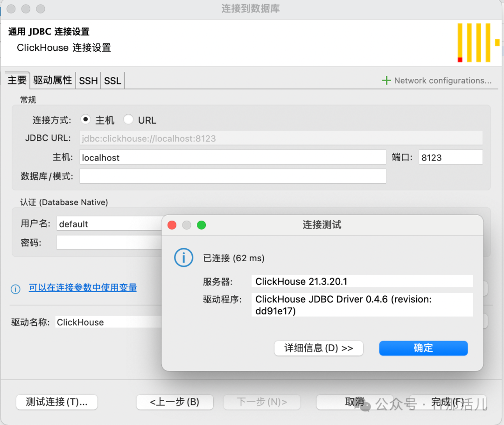Screen dimensions: 504x425
Task: Click the 连接到数据库 window title
Action: 251,8
